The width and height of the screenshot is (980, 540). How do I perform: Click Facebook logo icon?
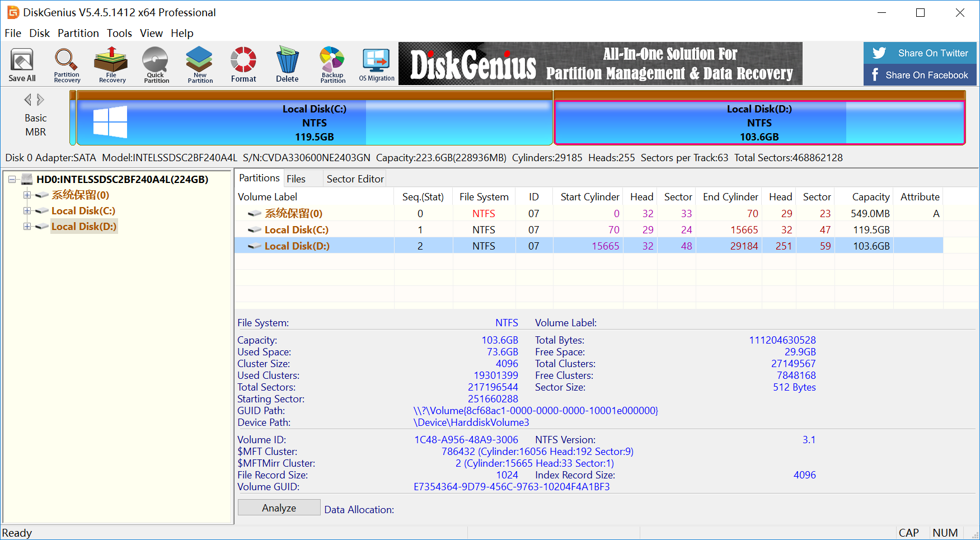click(875, 74)
